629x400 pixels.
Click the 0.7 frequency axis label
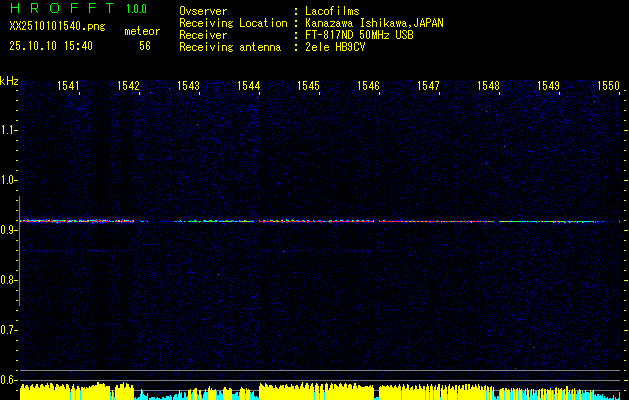[9, 329]
